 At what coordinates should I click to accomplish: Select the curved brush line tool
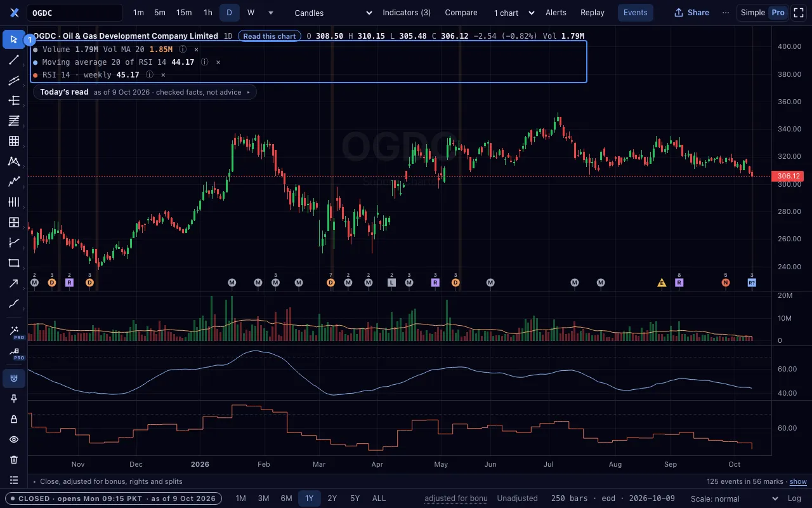click(x=14, y=304)
